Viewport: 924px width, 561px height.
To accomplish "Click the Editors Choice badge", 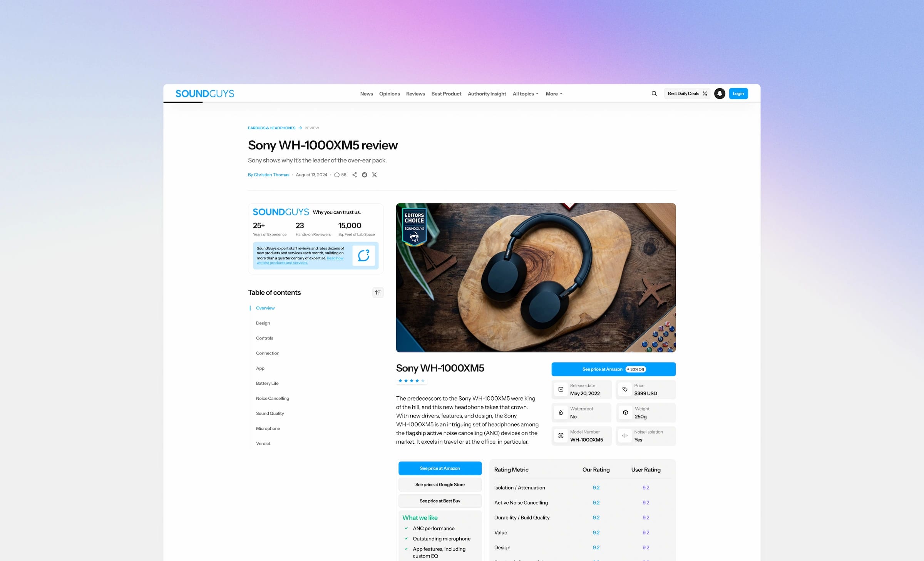I will (x=414, y=227).
